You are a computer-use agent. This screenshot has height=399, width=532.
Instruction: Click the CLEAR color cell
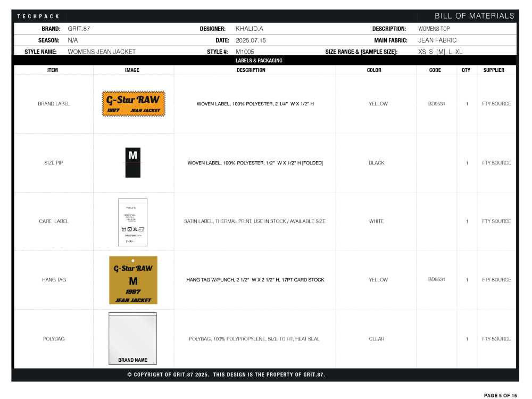(x=377, y=339)
